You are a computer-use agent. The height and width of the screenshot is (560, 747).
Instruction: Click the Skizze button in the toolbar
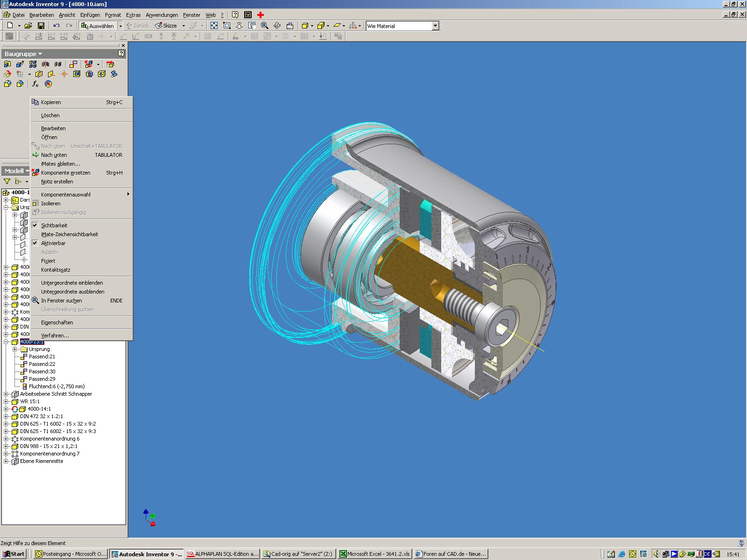tap(166, 26)
